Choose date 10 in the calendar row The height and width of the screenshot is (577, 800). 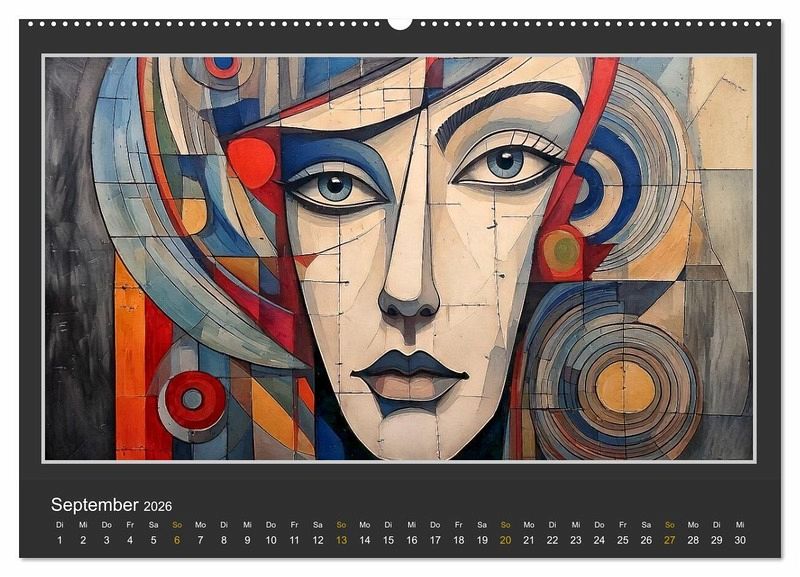click(271, 540)
